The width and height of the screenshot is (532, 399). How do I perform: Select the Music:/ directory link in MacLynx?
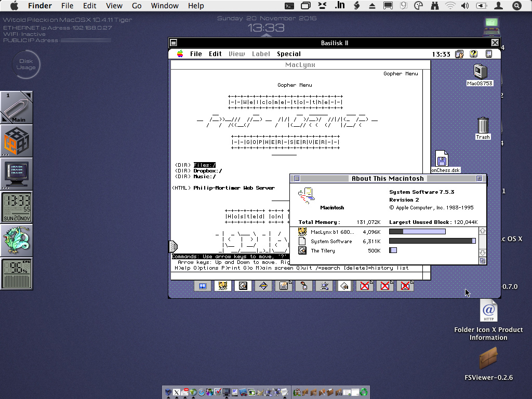[205, 177]
